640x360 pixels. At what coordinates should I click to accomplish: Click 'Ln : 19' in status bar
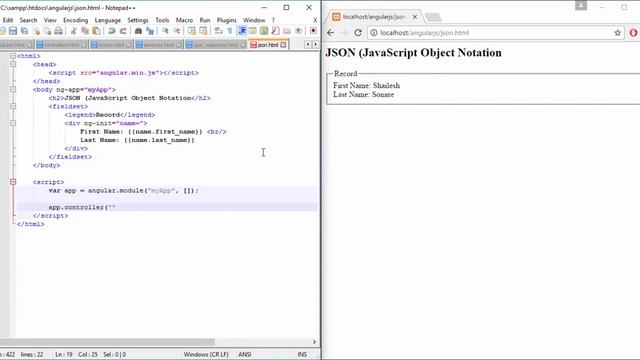tap(64, 354)
